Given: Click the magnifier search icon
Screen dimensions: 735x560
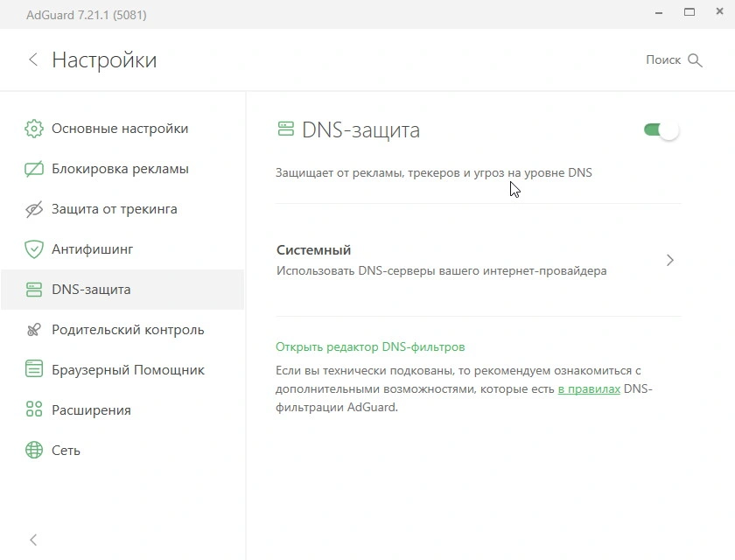Looking at the screenshot, I should click(695, 60).
